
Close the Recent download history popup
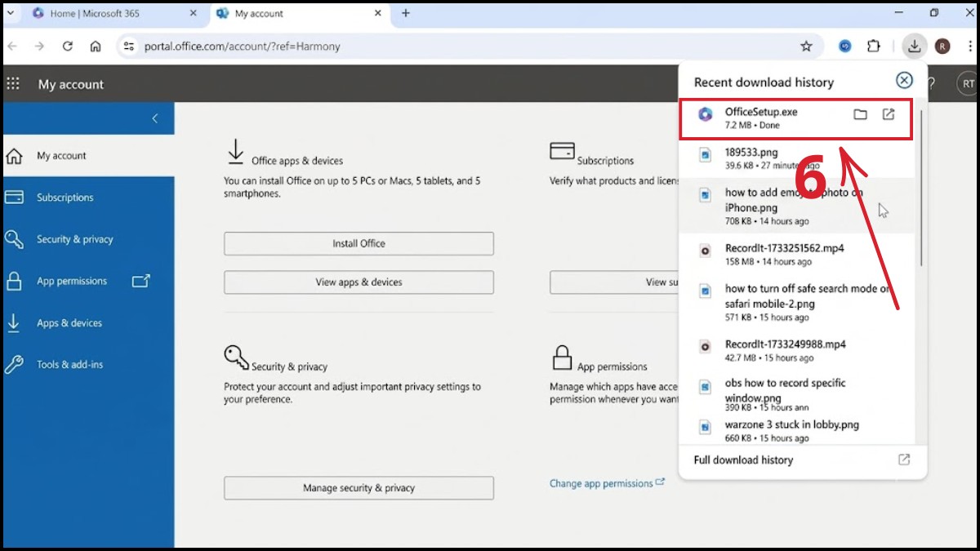pos(904,80)
